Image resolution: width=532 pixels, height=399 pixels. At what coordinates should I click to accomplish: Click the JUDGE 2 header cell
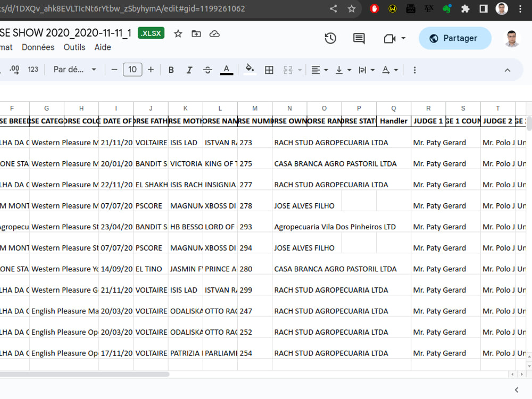[x=497, y=121]
